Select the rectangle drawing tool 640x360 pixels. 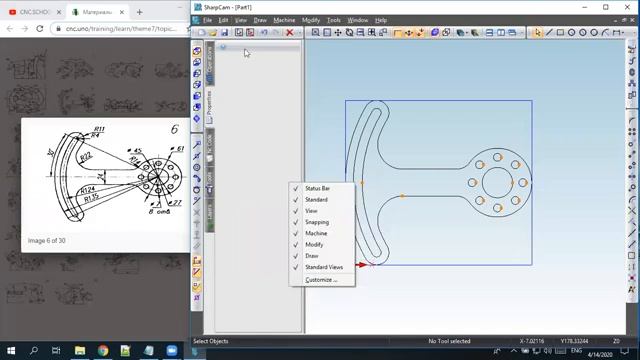point(560,33)
